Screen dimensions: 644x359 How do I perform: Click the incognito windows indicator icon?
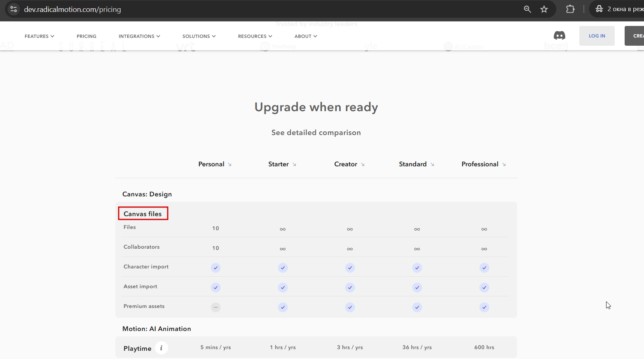pyautogui.click(x=600, y=9)
